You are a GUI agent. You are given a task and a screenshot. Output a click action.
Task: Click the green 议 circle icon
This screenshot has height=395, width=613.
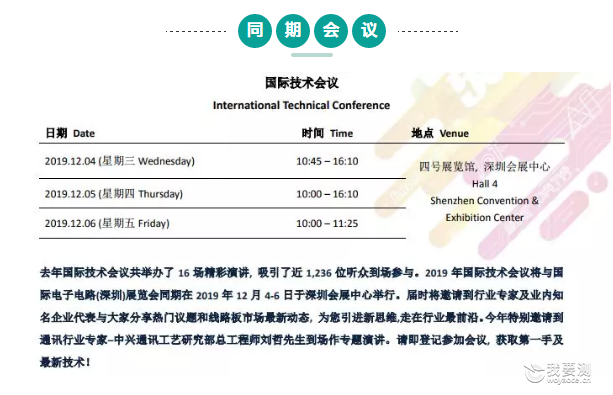pyautogui.click(x=369, y=31)
